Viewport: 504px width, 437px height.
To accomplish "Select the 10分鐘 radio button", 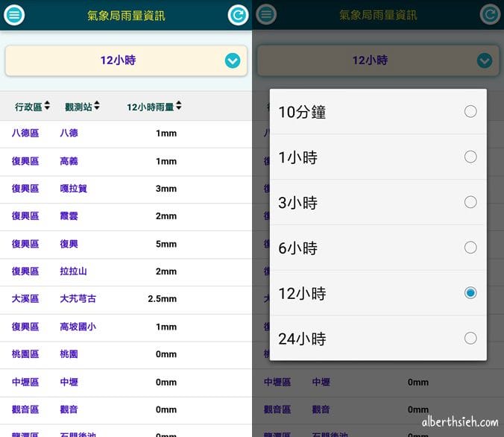I will [470, 112].
